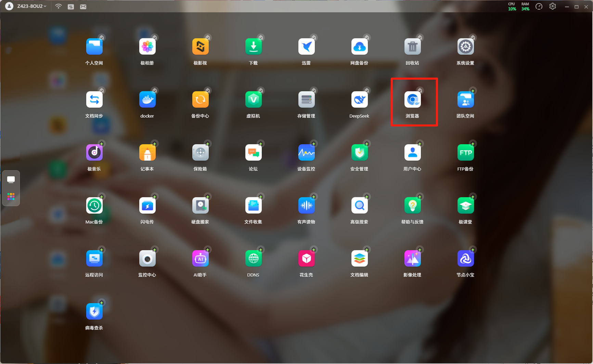Click the plus badge on 团队空间
This screenshot has width=593, height=364.
click(473, 91)
